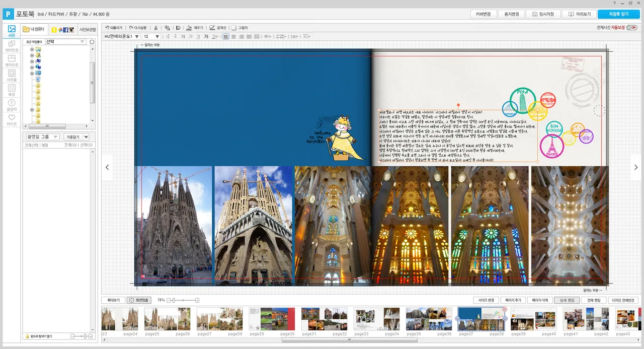Switch to the 내 컴퓨터 tab

(x=34, y=30)
